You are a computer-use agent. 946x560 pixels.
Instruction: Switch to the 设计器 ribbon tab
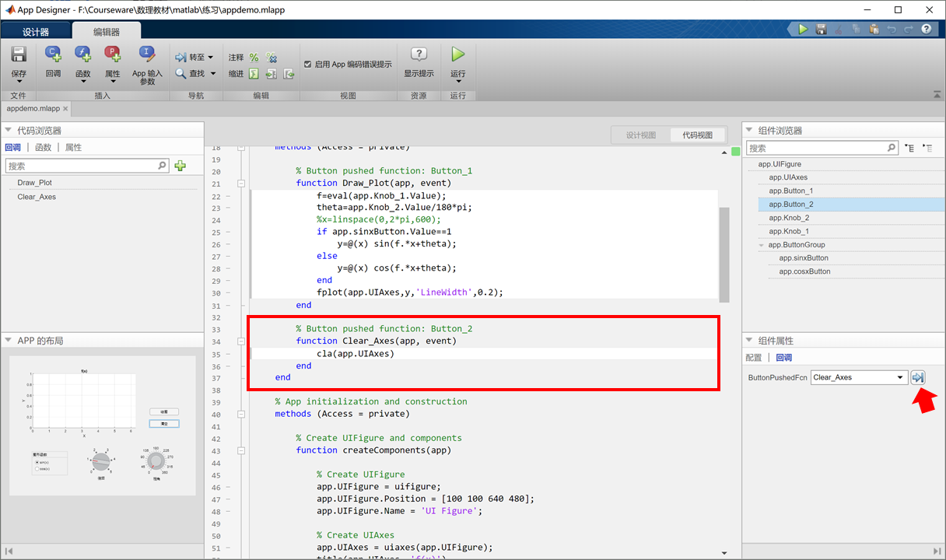pos(36,32)
